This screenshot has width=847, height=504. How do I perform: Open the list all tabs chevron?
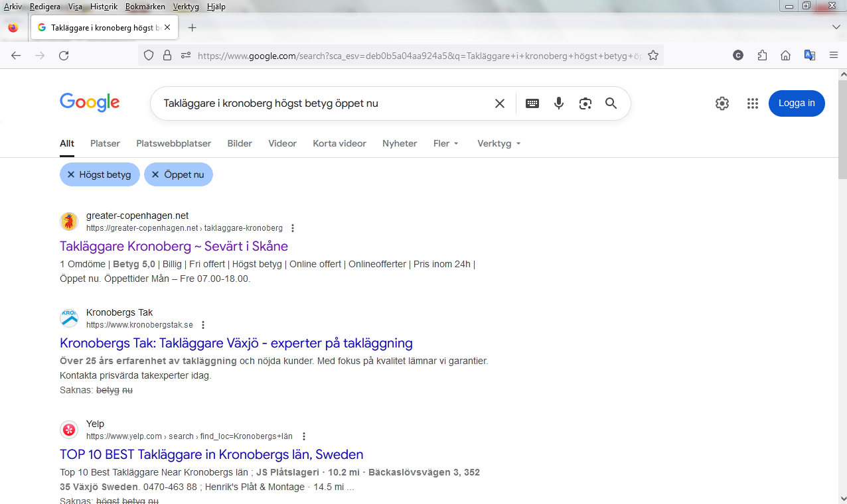tap(836, 27)
